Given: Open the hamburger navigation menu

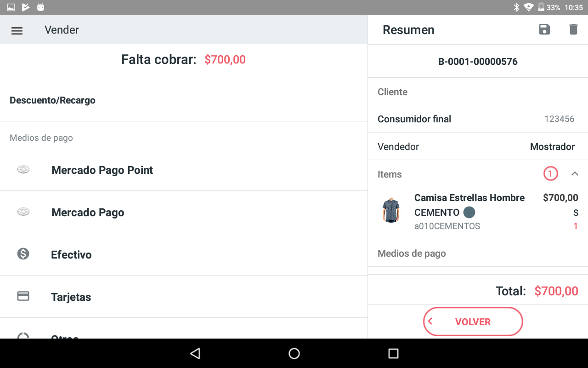Looking at the screenshot, I should click(17, 31).
